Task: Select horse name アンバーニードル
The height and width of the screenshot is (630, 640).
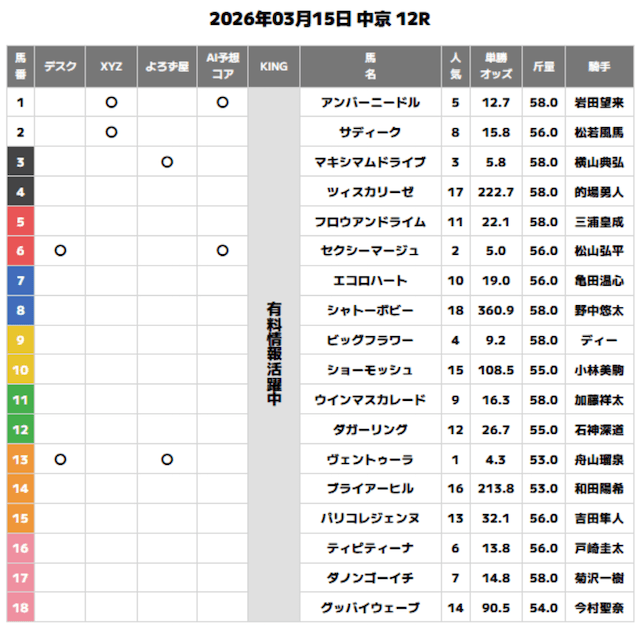Action: [370, 102]
